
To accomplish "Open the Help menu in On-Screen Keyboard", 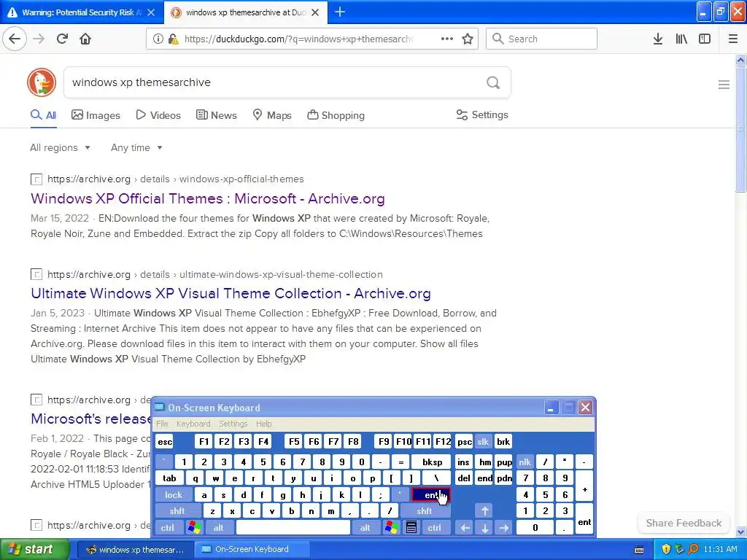I will [x=263, y=424].
